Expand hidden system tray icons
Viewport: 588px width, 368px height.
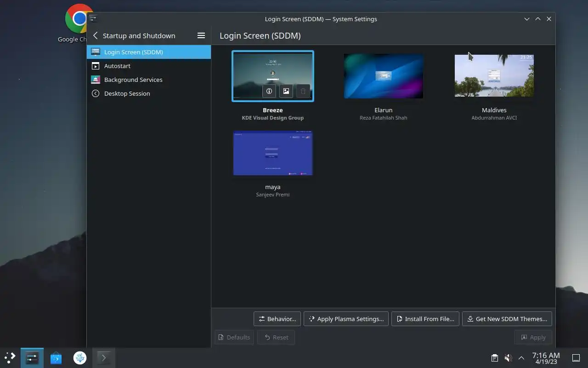pos(521,358)
